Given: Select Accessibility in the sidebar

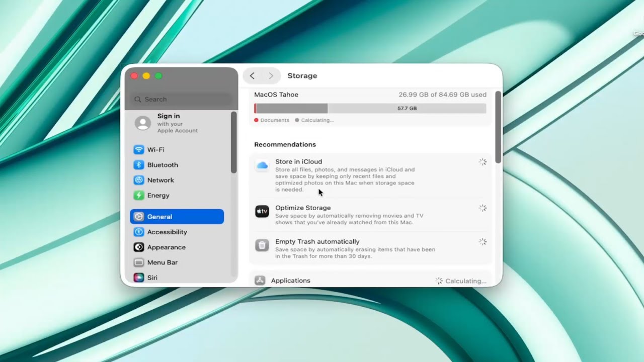Looking at the screenshot, I should pyautogui.click(x=177, y=232).
